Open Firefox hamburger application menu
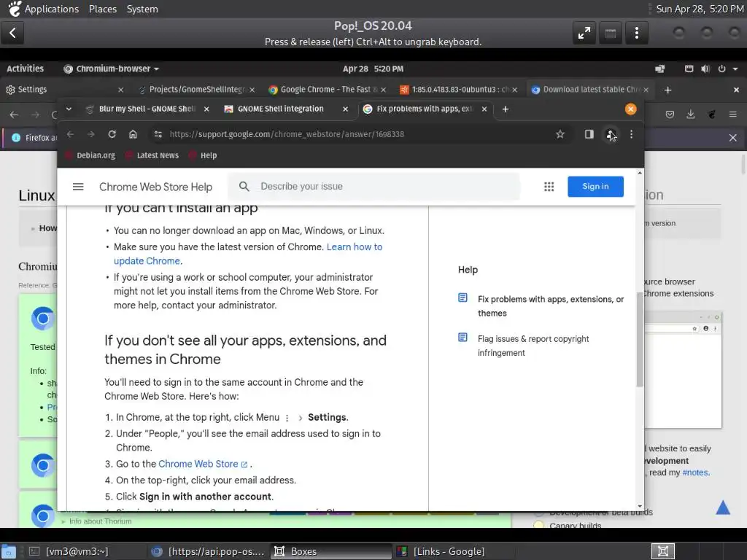This screenshot has width=747, height=560. [x=732, y=114]
